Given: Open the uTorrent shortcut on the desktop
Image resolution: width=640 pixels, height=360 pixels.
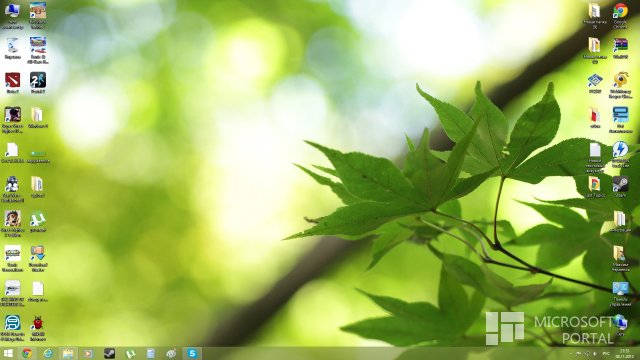Looking at the screenshot, I should 38,219.
